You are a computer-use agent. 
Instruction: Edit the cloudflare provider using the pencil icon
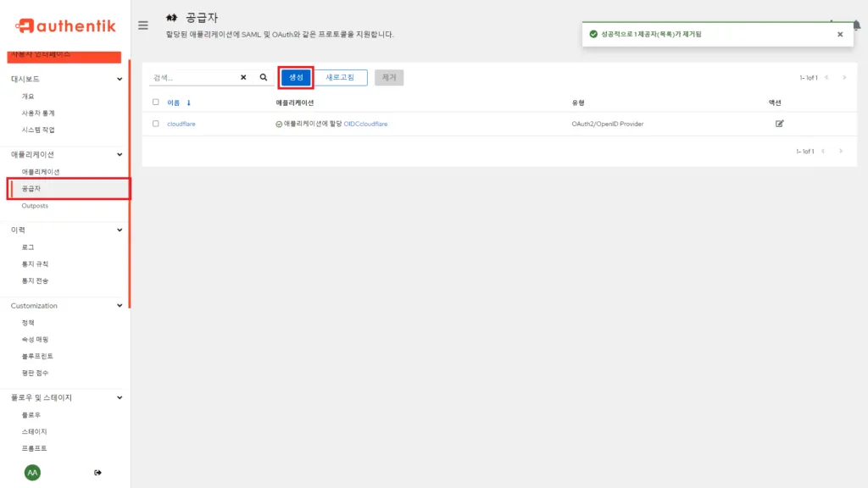(x=779, y=123)
